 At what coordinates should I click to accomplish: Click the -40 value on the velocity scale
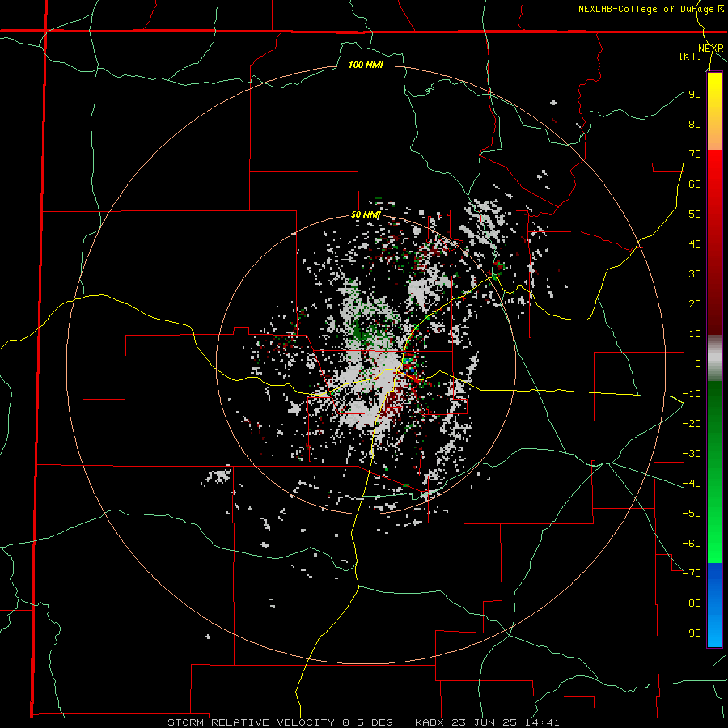[x=692, y=484]
